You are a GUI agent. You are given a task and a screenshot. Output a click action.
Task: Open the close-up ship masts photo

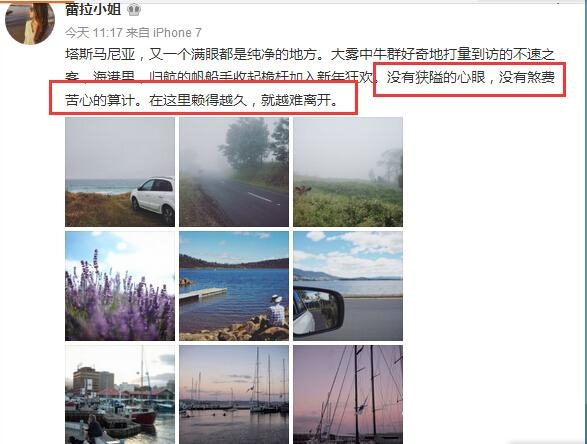pos(348,395)
